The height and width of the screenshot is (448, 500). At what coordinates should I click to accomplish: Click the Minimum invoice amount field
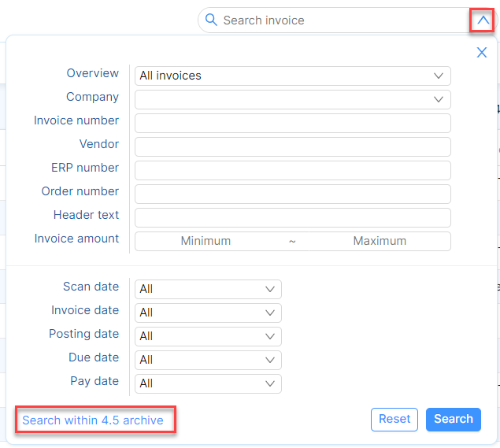click(x=206, y=241)
